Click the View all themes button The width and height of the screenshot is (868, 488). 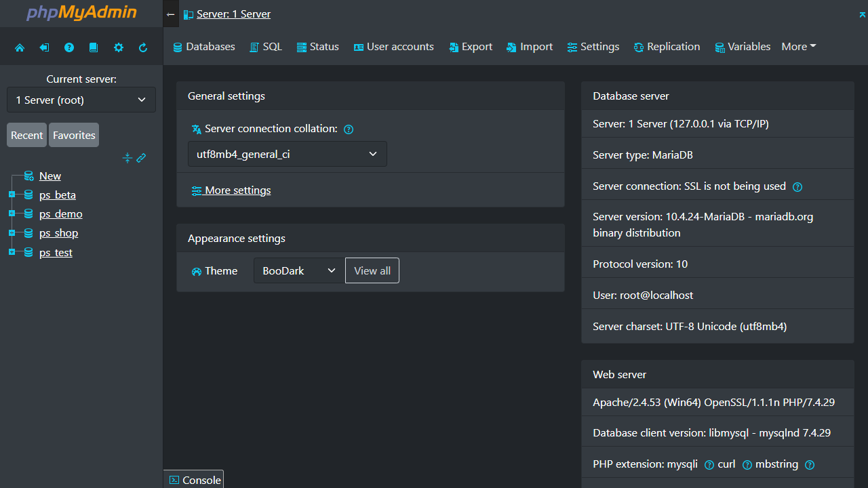pyautogui.click(x=372, y=270)
